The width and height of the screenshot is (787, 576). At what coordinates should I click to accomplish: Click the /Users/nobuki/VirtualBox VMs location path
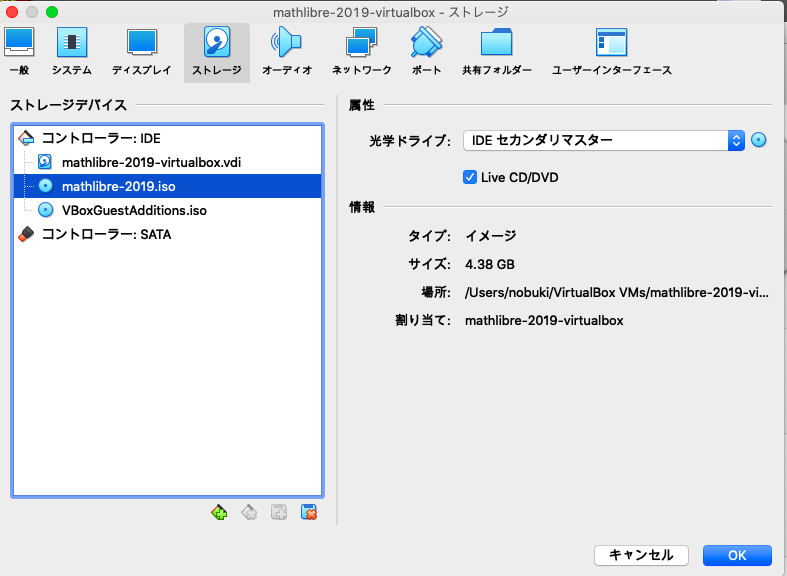pos(616,293)
